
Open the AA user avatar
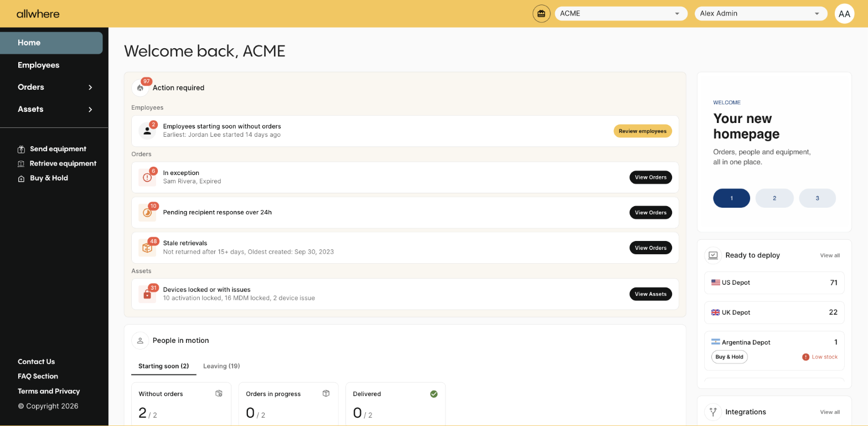[x=844, y=14]
